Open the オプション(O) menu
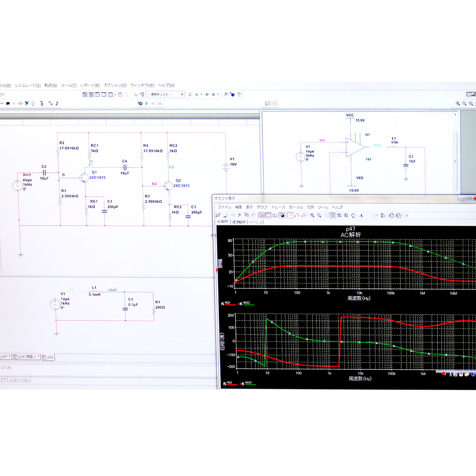 click(x=115, y=85)
